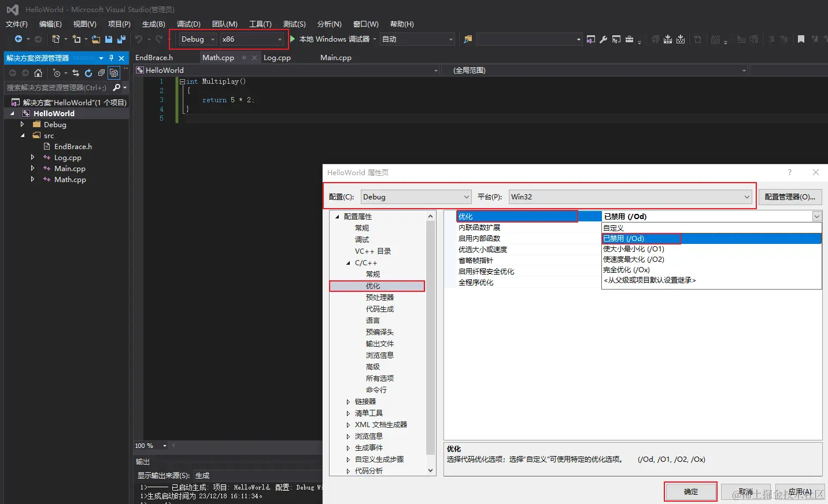Click the toolbox icon in toolbar
The image size is (828, 504).
pyautogui.click(x=629, y=39)
